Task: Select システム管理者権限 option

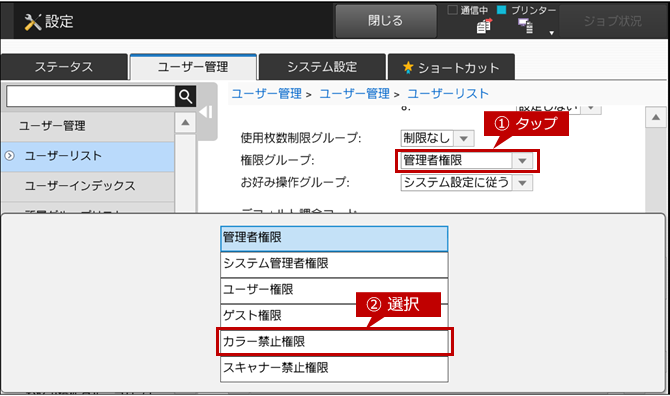Action: [x=334, y=264]
